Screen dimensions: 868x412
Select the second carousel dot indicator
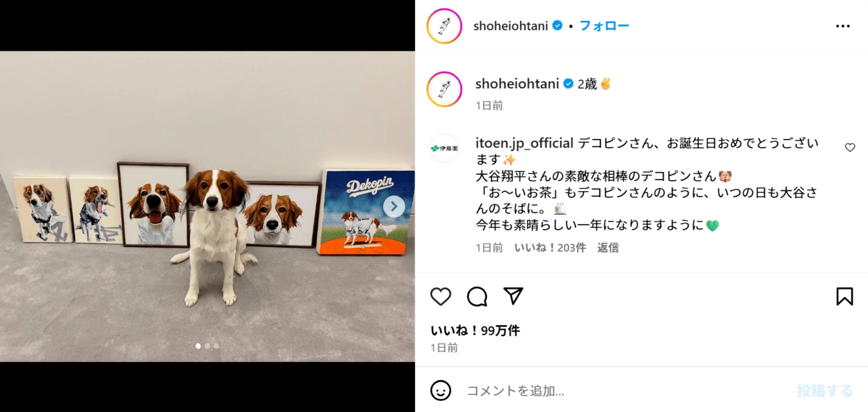207,346
